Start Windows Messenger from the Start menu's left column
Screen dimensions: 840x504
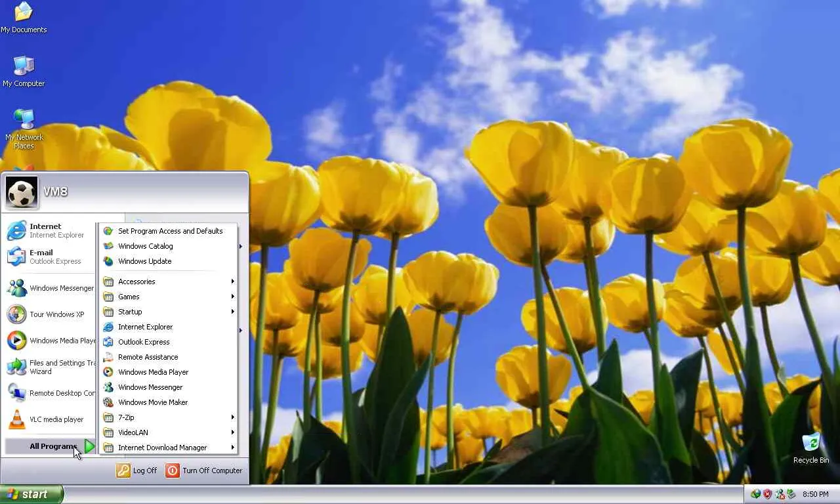(50, 288)
